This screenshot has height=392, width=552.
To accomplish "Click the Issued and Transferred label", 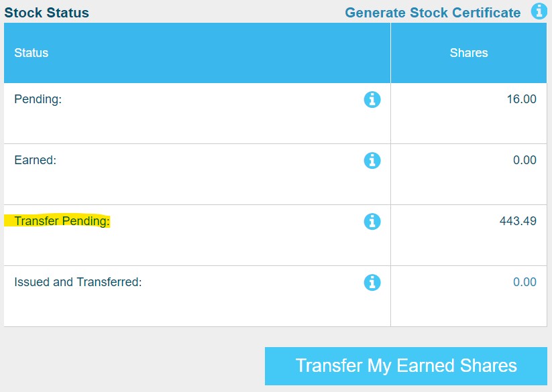I will 78,282.
